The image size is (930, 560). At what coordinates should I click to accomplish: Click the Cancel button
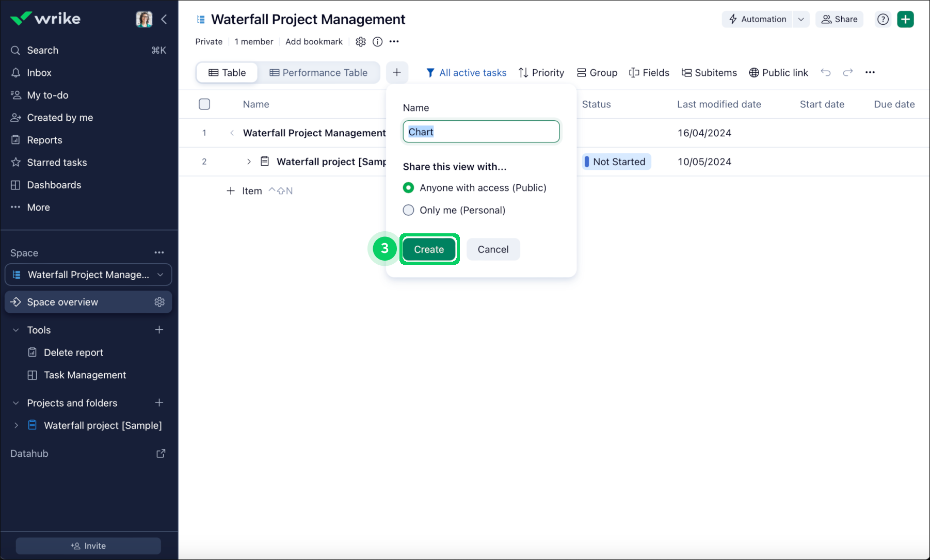pos(493,249)
